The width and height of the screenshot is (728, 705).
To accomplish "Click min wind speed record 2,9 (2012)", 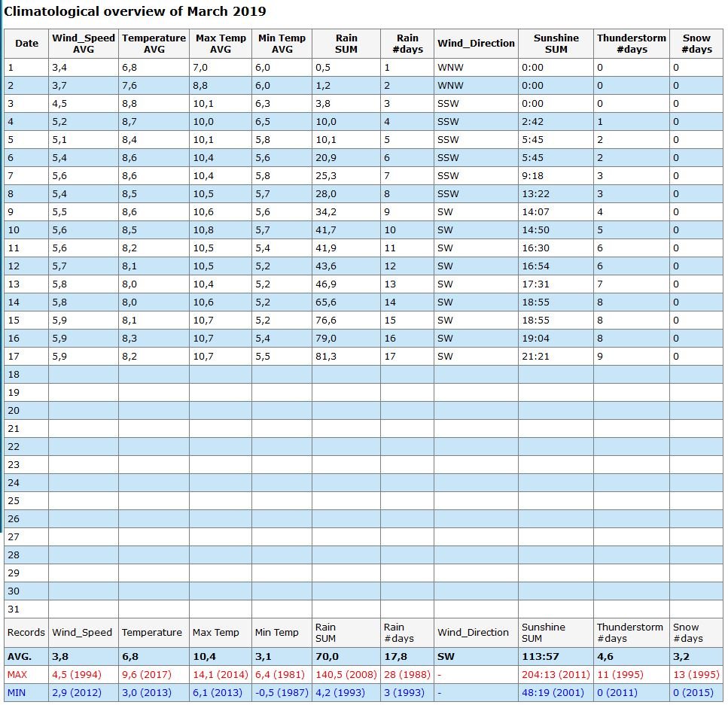I will [x=77, y=693].
